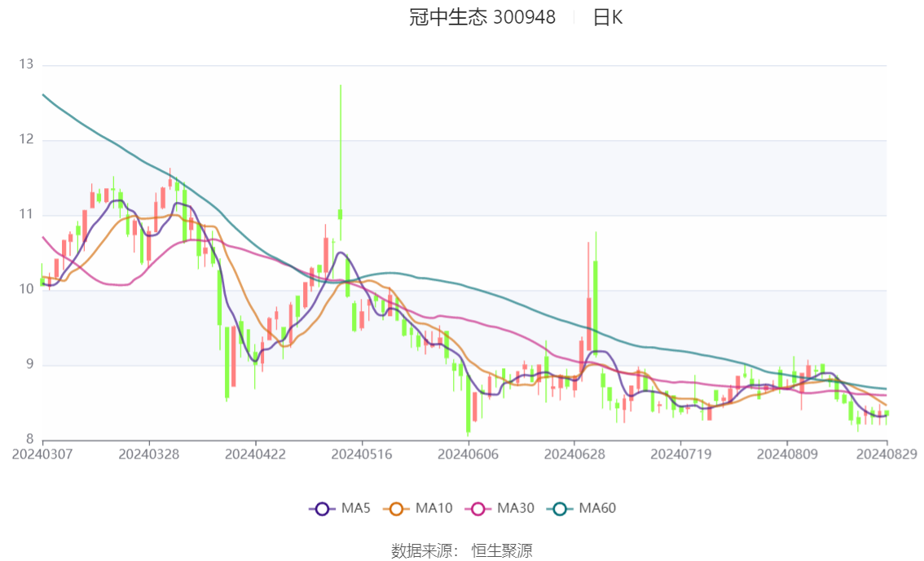924x561 pixels.
Task: Click the 日K label in the title
Action: pos(608,18)
